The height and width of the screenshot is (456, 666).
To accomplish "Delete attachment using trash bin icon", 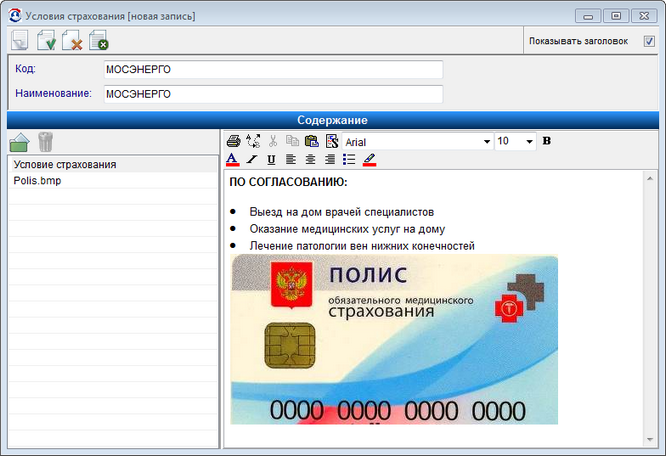I will pos(45,142).
